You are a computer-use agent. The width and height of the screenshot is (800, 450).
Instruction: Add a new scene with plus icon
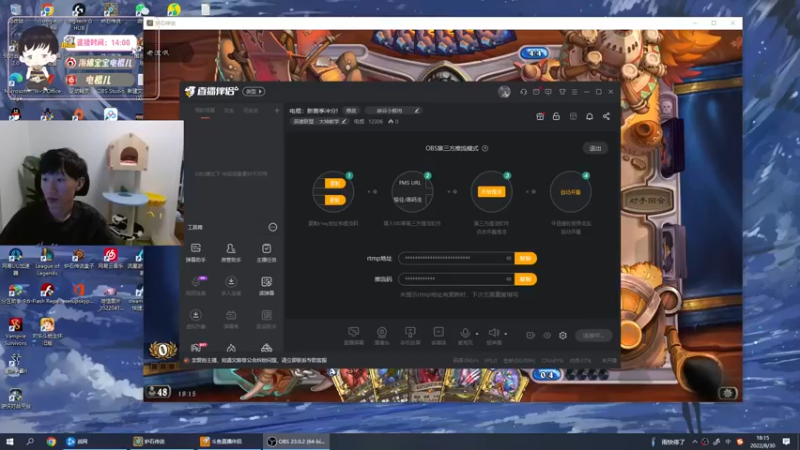point(277,111)
